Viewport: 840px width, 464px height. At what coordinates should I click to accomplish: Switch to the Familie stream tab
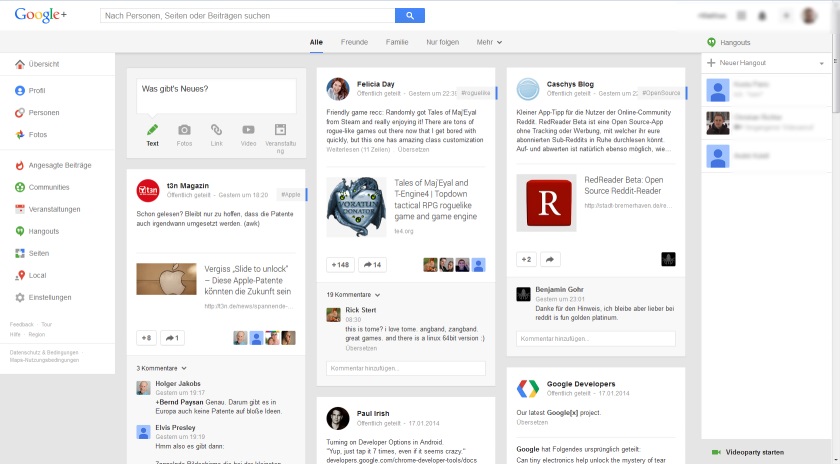[x=397, y=42]
